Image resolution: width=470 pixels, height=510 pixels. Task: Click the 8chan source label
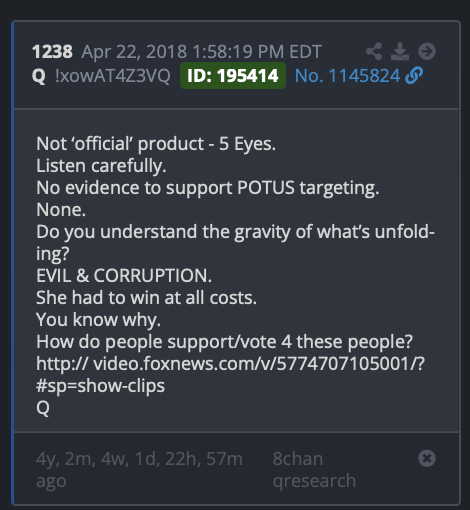[x=298, y=459]
